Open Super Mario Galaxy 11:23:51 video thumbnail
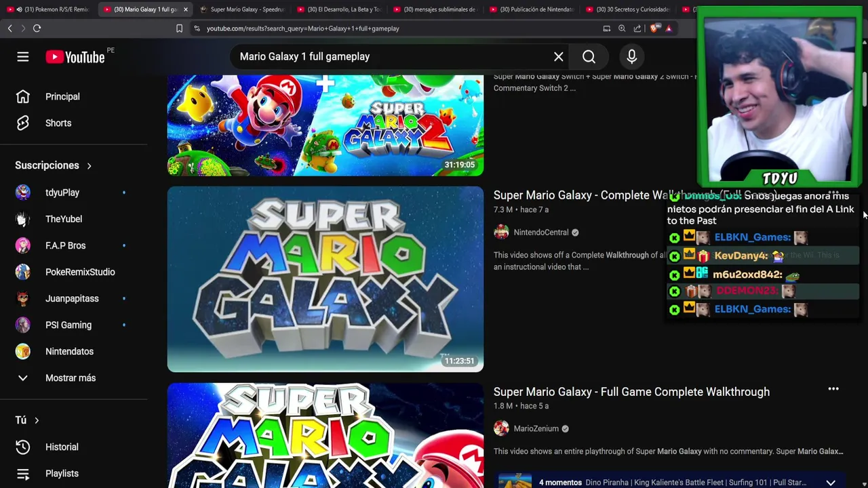This screenshot has width=868, height=488. coord(325,279)
